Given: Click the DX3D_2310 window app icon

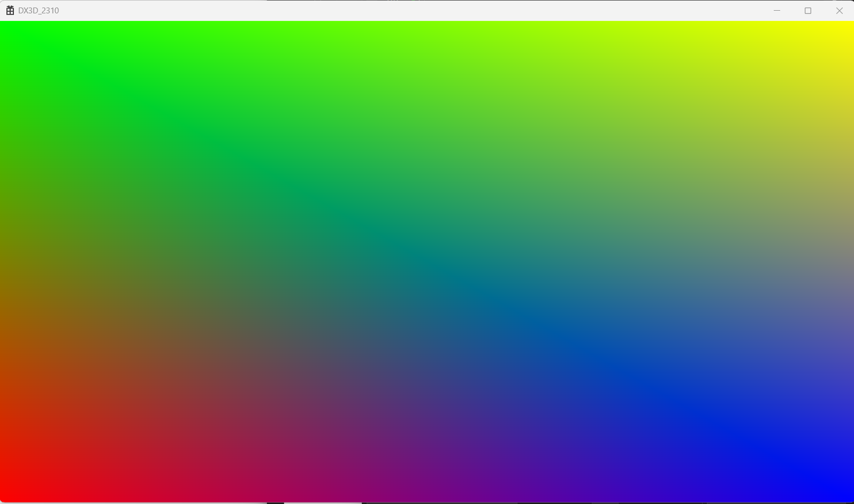Looking at the screenshot, I should click(x=10, y=11).
